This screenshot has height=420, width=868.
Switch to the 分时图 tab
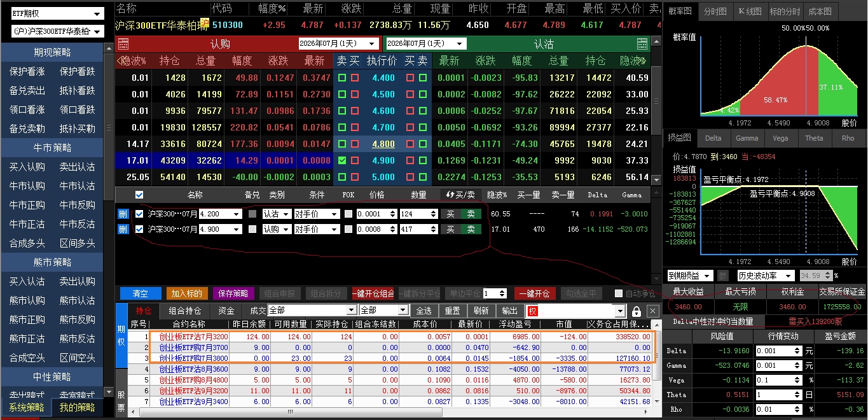pos(715,11)
